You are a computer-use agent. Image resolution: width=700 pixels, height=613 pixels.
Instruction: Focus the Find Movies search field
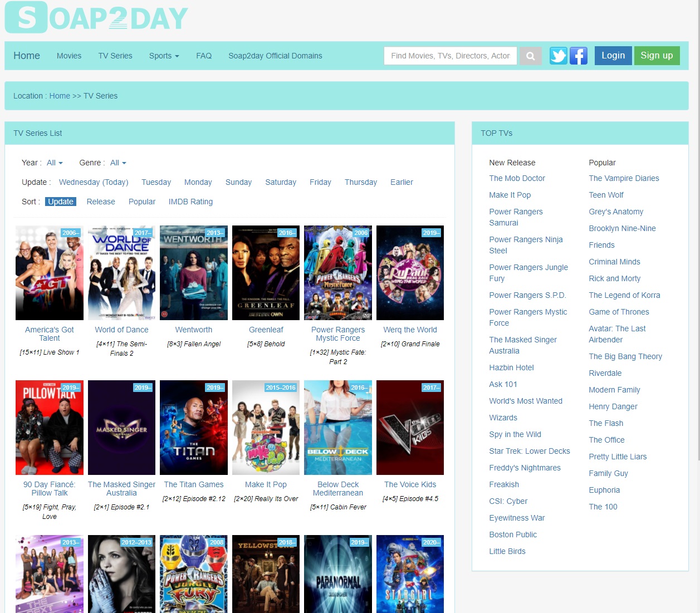tap(451, 56)
